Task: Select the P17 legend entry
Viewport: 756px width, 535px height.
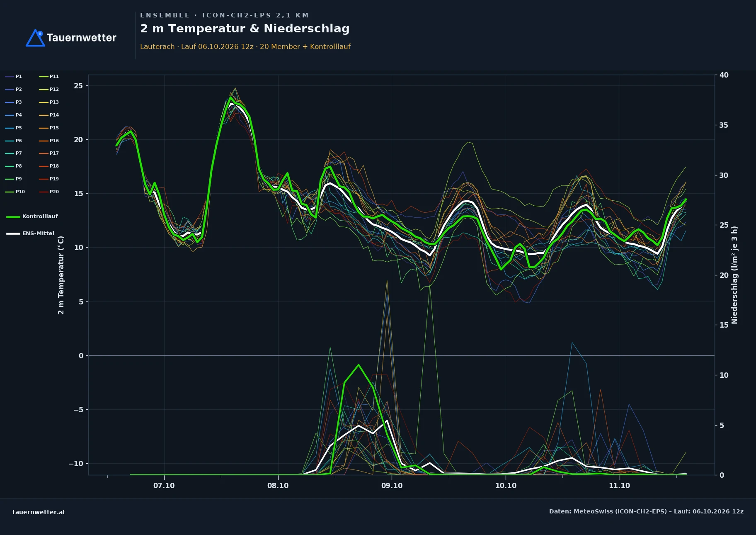Action: coord(49,153)
